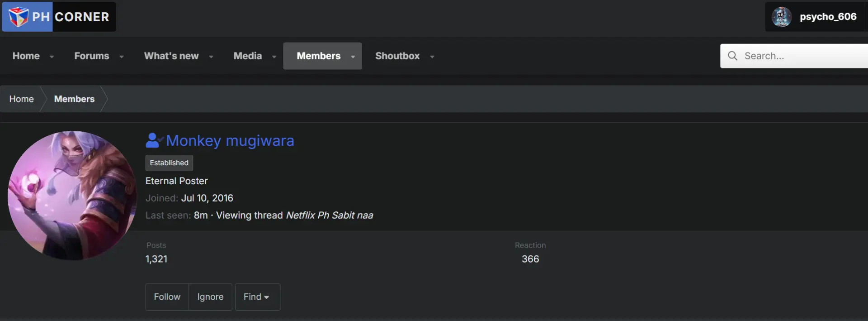The height and width of the screenshot is (321, 868).
Task: Click the joined date Jul 10, 2016
Action: point(207,198)
